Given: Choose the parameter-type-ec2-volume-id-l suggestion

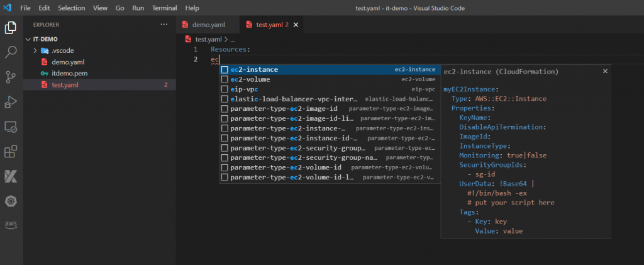Looking at the screenshot, I should 330,178.
